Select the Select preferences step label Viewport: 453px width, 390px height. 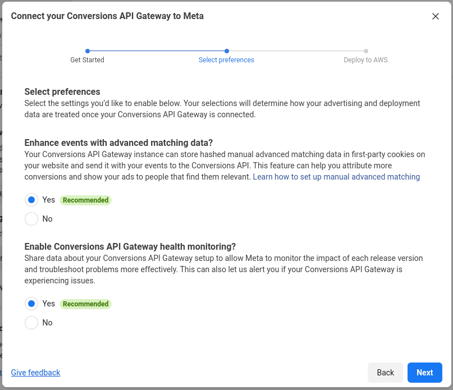pos(226,60)
